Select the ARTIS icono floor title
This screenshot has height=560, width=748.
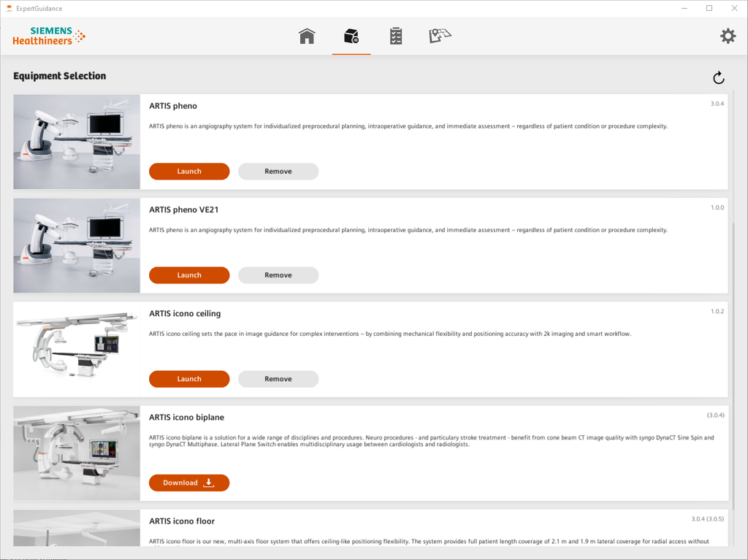[182, 521]
